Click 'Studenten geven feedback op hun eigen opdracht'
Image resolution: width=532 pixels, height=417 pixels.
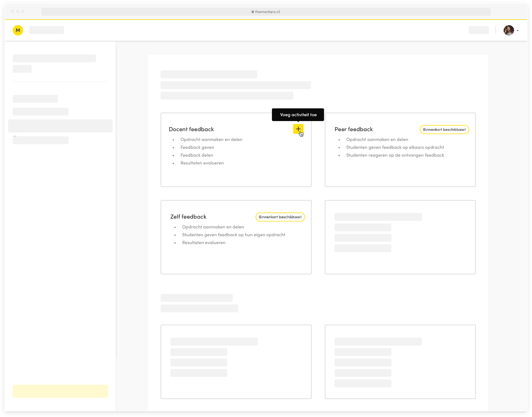(x=234, y=235)
